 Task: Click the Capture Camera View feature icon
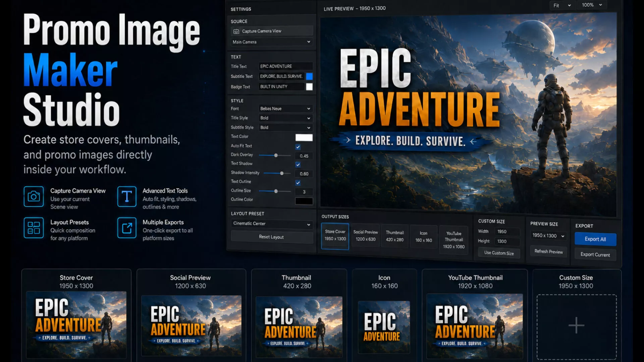tap(34, 196)
